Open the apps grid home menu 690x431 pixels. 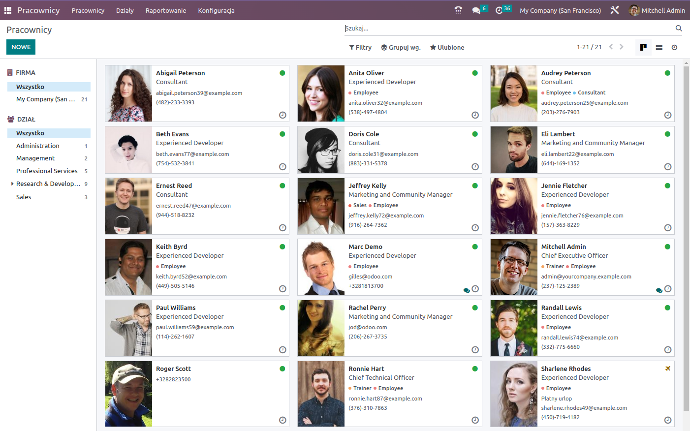pyautogui.click(x=7, y=10)
